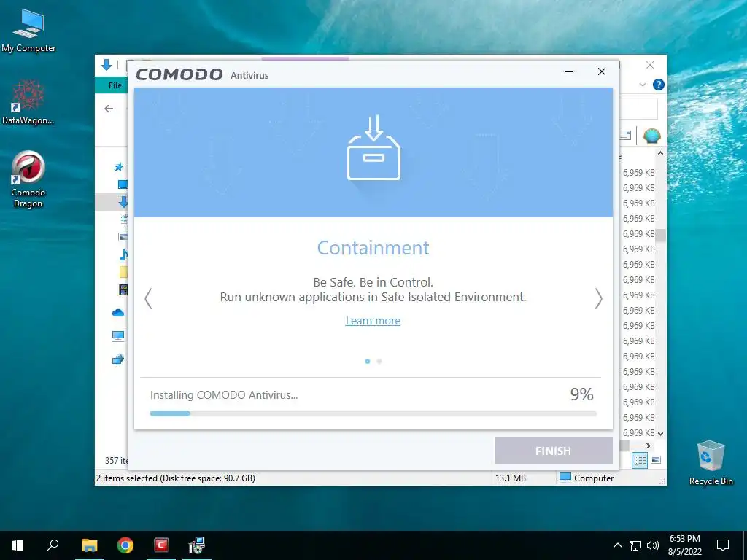
Task: Close the File Explorer window
Action: 650,65
